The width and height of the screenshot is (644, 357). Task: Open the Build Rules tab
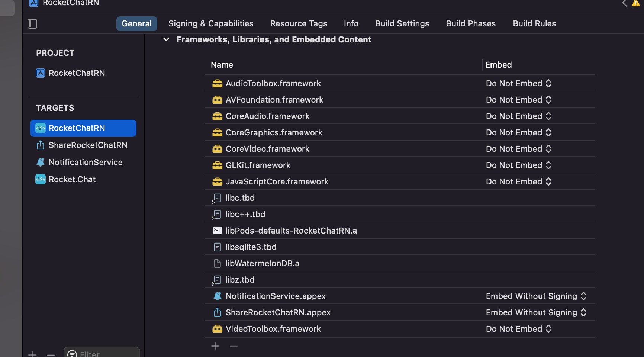coord(534,23)
